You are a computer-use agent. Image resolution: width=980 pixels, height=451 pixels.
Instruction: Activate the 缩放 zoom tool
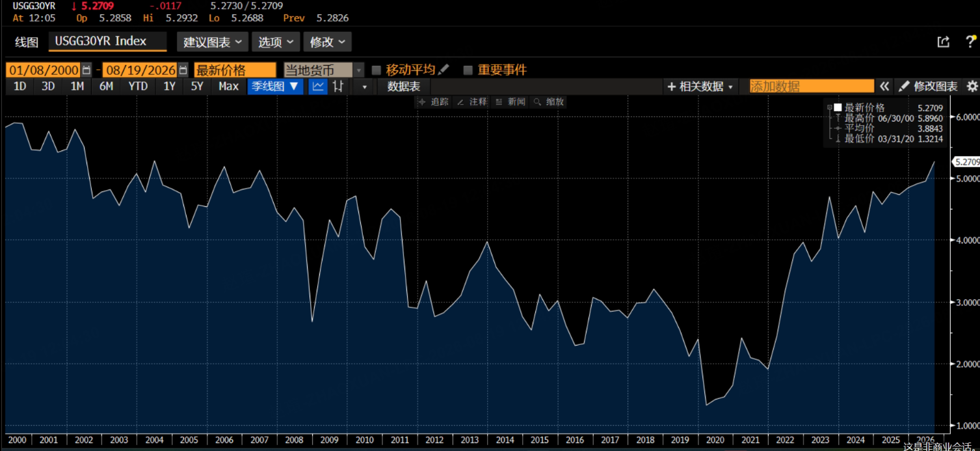(x=548, y=102)
